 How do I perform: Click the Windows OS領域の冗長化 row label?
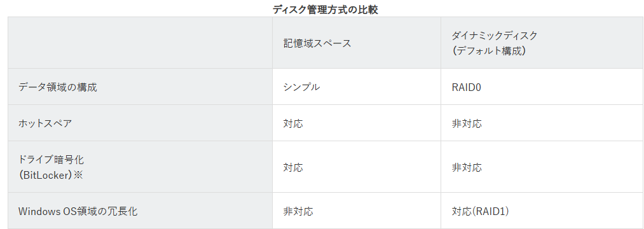click(78, 211)
